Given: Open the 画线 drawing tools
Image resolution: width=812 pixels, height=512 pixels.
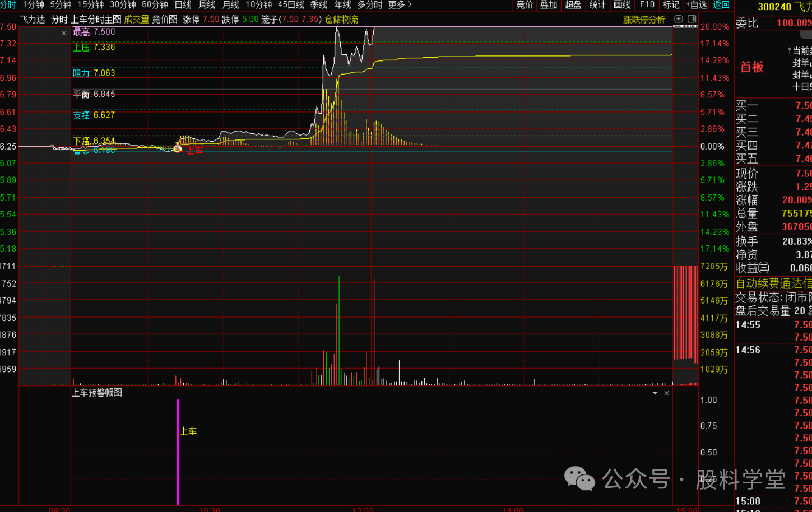Looking at the screenshot, I should click(x=622, y=5).
